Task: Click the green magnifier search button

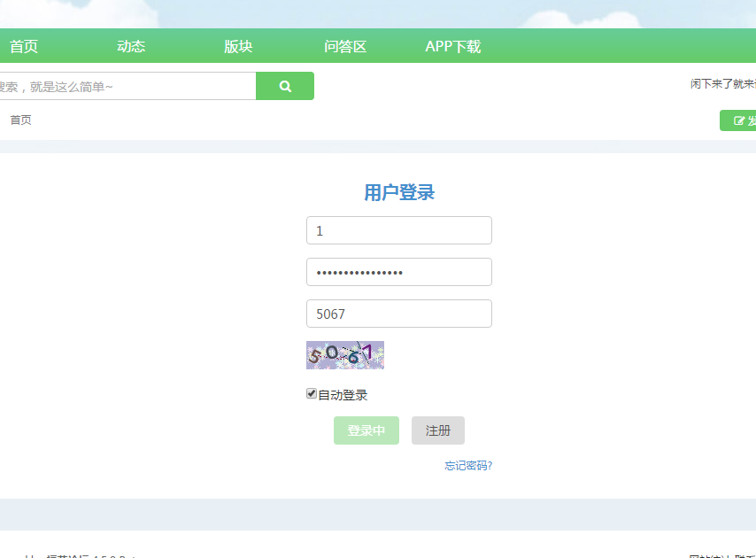Action: (285, 86)
